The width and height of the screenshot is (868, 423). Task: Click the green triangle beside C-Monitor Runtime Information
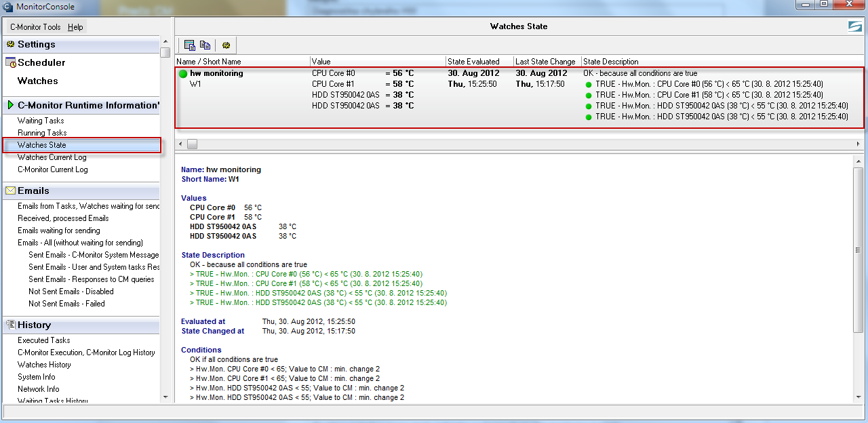10,105
